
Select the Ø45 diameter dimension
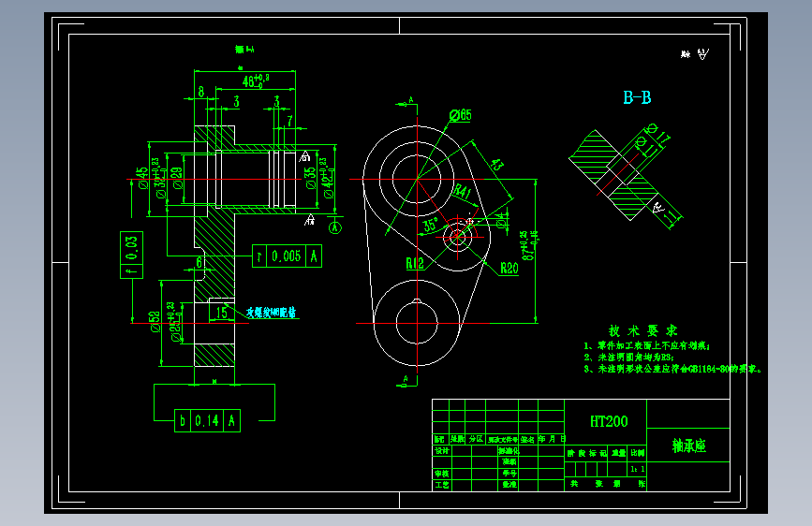(x=142, y=178)
